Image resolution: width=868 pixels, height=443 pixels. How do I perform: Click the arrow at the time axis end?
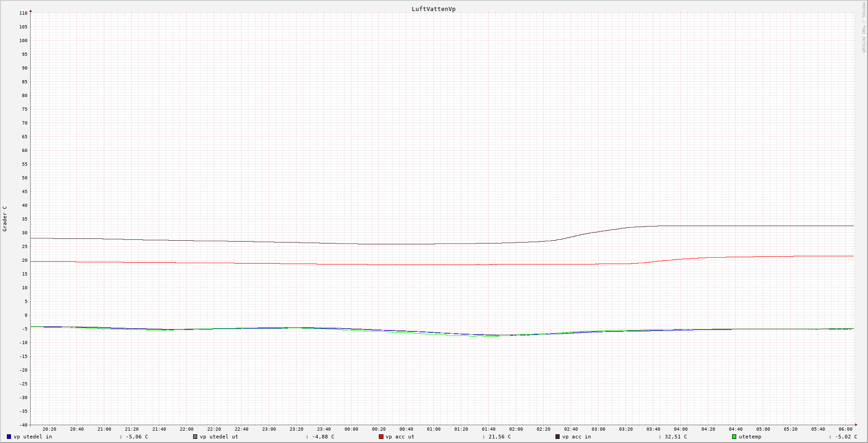[x=856, y=425]
